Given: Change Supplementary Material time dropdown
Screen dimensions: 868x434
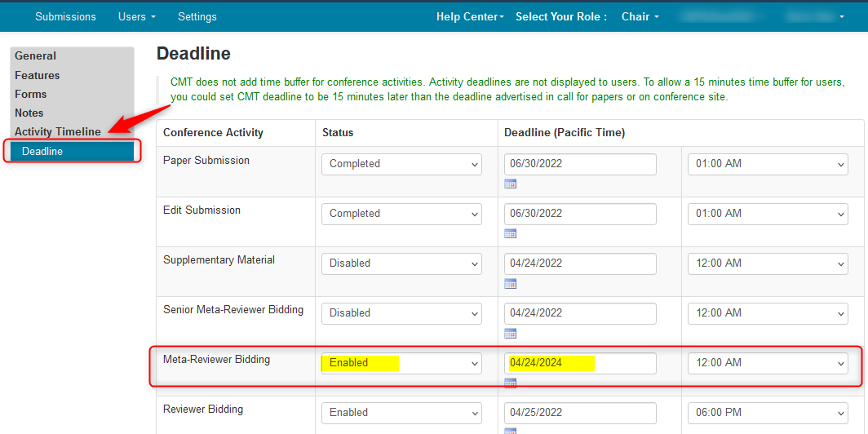Looking at the screenshot, I should 768,264.
